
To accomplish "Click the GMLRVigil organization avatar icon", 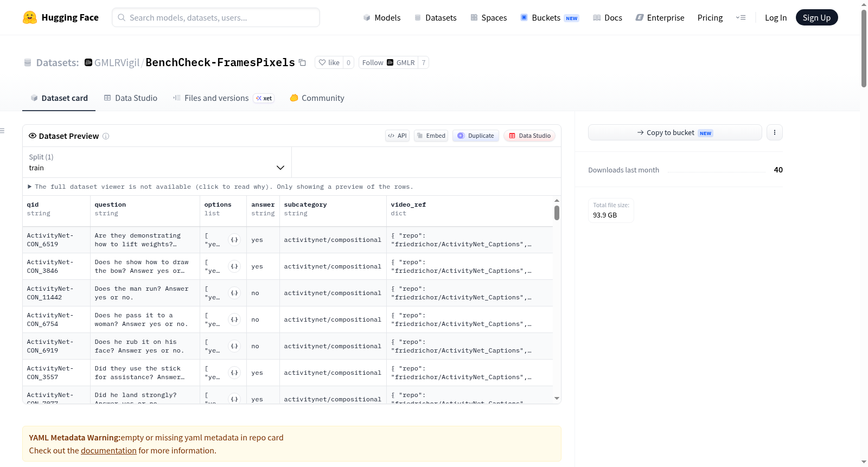I will point(88,62).
